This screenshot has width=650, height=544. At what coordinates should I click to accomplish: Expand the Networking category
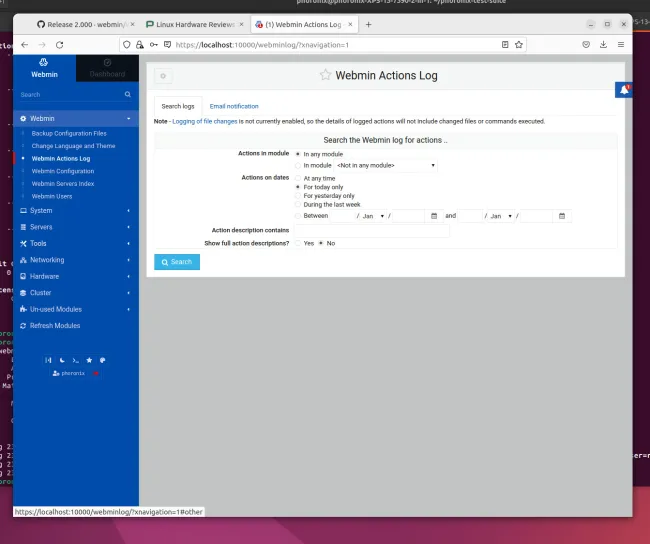point(76,260)
